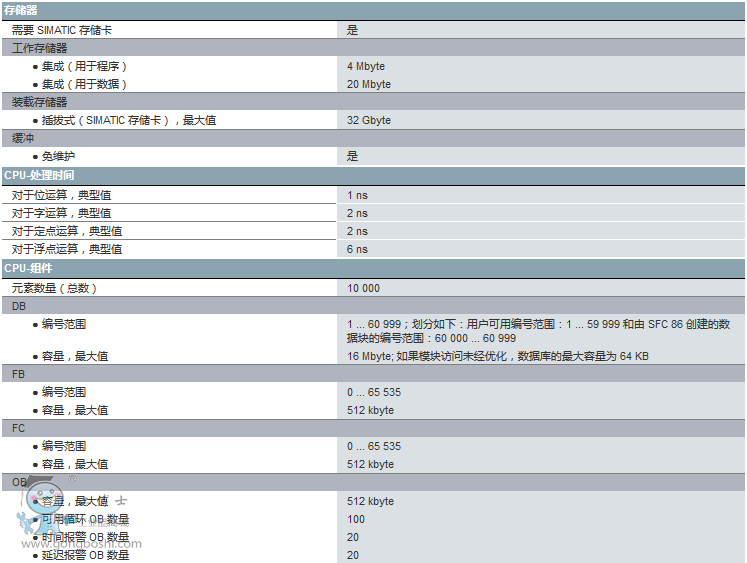
Task: Select the 元素数量（总数）row label
Action: click(54, 288)
